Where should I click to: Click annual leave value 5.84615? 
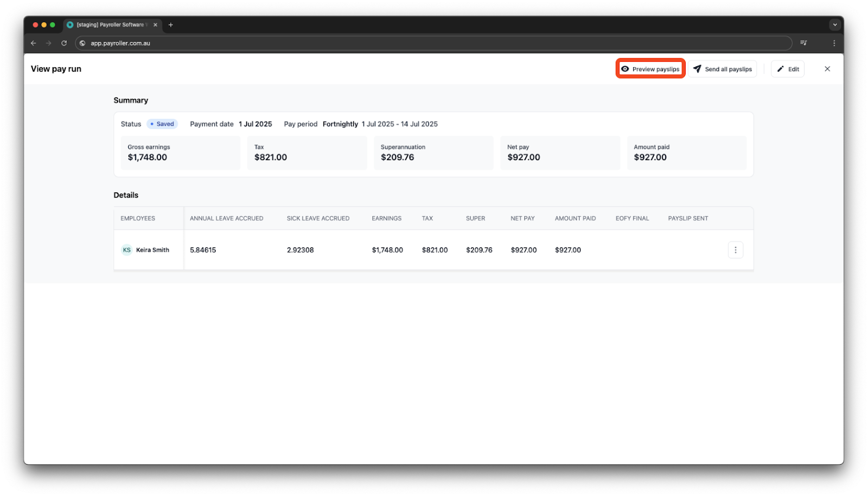[203, 250]
